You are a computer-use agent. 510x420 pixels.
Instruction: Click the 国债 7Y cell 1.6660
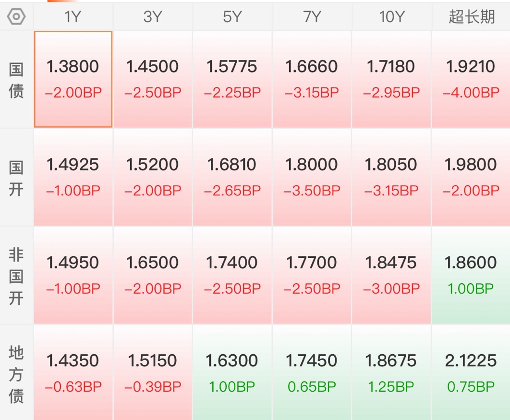coord(312,79)
